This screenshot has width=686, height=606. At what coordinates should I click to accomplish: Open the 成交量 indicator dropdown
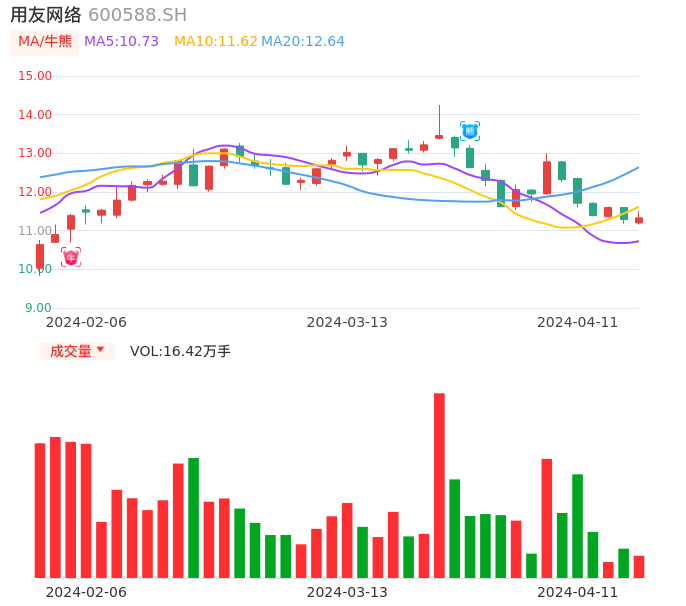[x=77, y=351]
